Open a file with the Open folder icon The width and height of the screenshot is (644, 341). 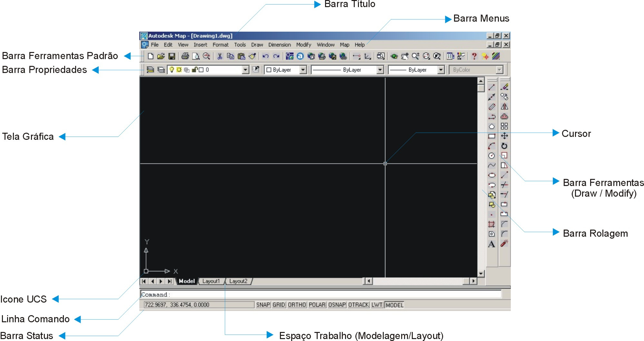click(161, 56)
